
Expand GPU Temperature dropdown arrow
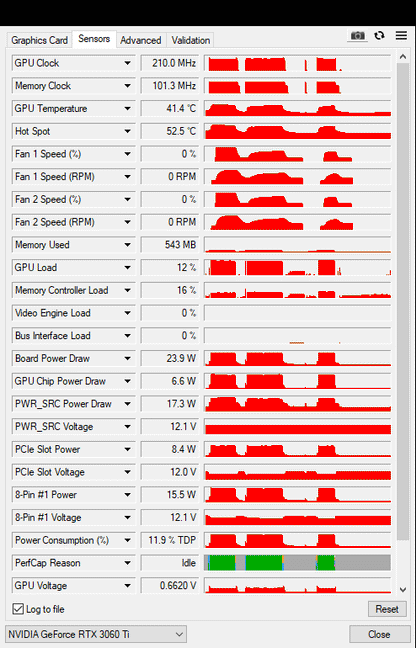pos(127,109)
